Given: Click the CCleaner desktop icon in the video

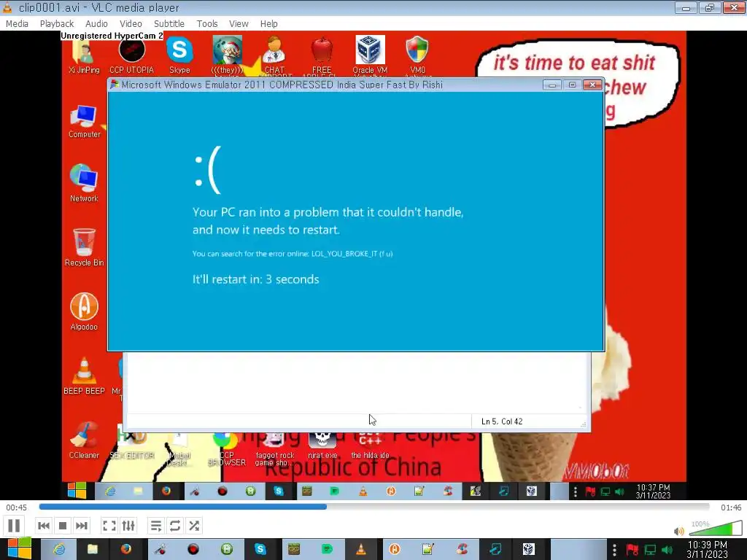Looking at the screenshot, I should (85, 440).
